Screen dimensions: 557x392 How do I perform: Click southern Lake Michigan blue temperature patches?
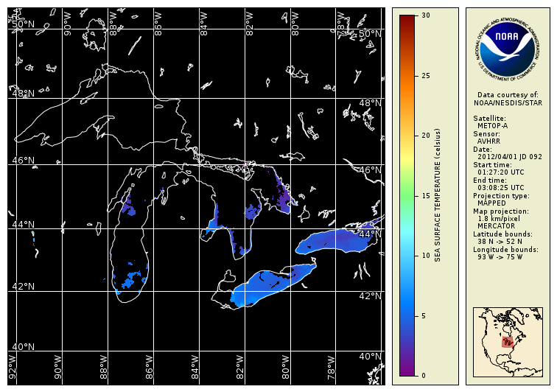tap(130, 278)
